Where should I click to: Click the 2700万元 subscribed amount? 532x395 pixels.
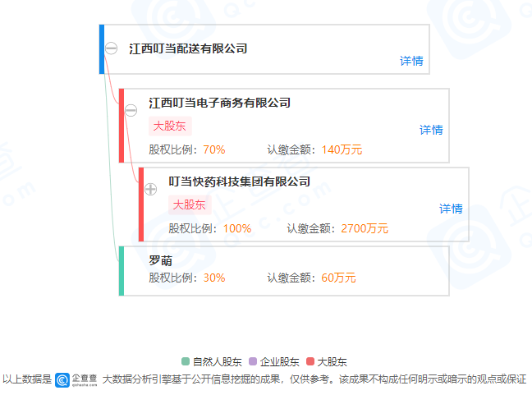(x=365, y=228)
